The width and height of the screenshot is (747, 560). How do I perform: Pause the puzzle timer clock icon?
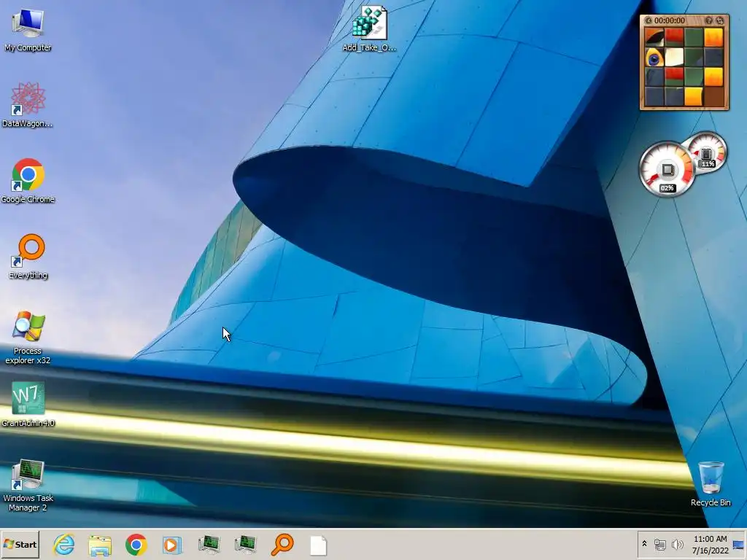[x=649, y=20]
